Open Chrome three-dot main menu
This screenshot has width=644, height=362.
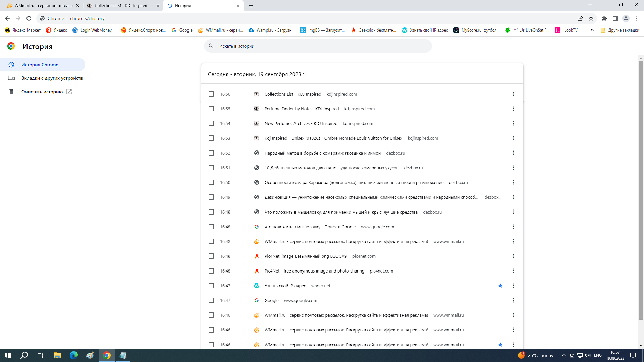tap(637, 18)
